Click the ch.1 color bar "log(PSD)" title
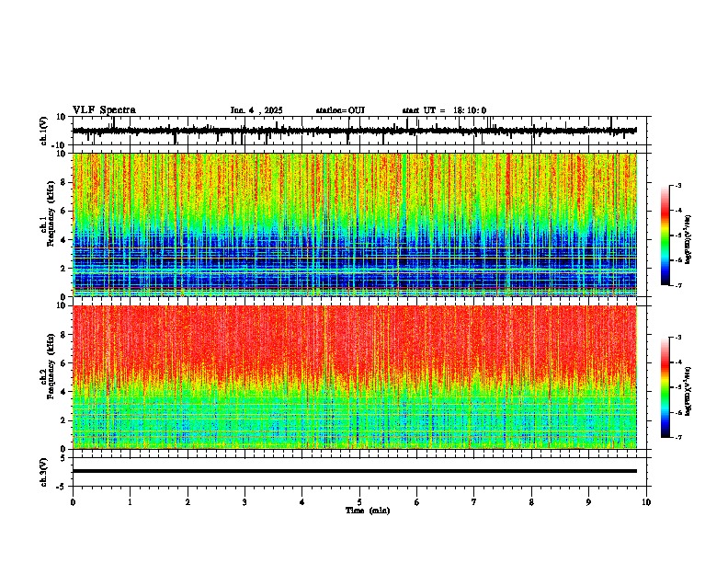This screenshot has width=728, height=563. point(688,240)
